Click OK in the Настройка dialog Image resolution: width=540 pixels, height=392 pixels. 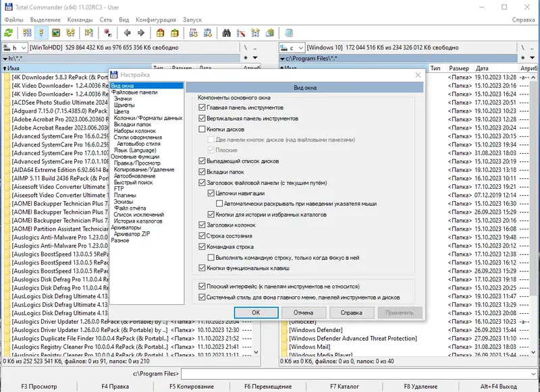tap(256, 312)
